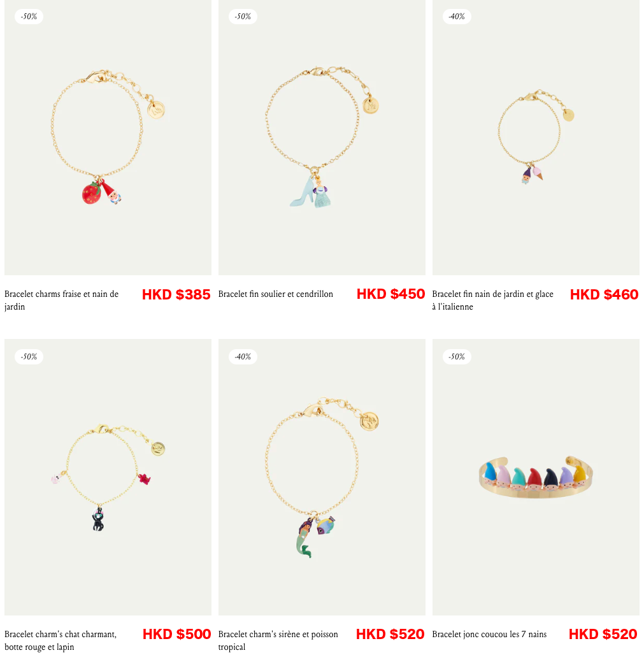644x669 pixels.
Task: Open 'Bracelet charm's sirène et poisson tropical' link
Action: point(278,640)
